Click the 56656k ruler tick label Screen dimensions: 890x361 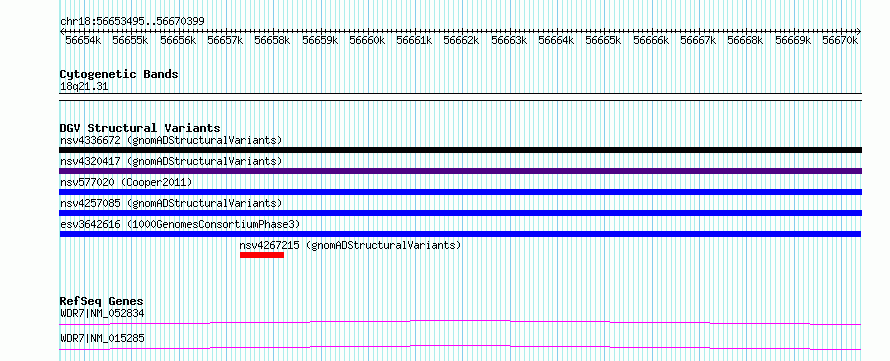point(178,41)
